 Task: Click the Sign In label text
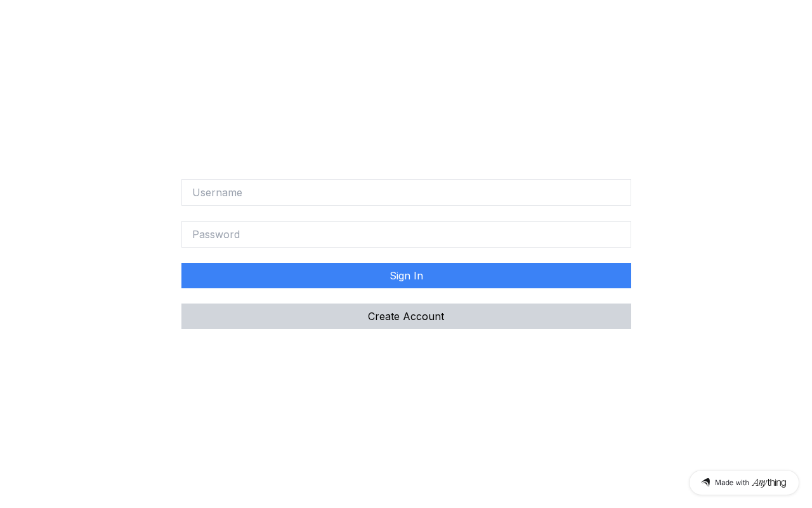click(x=406, y=276)
